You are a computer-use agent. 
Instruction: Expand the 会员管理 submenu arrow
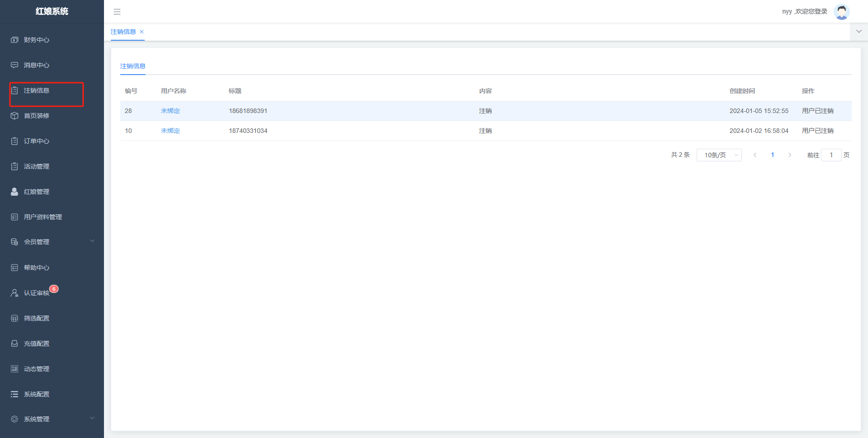pyautogui.click(x=92, y=241)
